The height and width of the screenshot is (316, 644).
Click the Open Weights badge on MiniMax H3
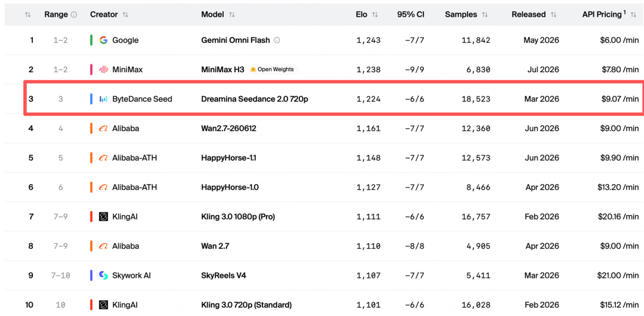tap(273, 69)
